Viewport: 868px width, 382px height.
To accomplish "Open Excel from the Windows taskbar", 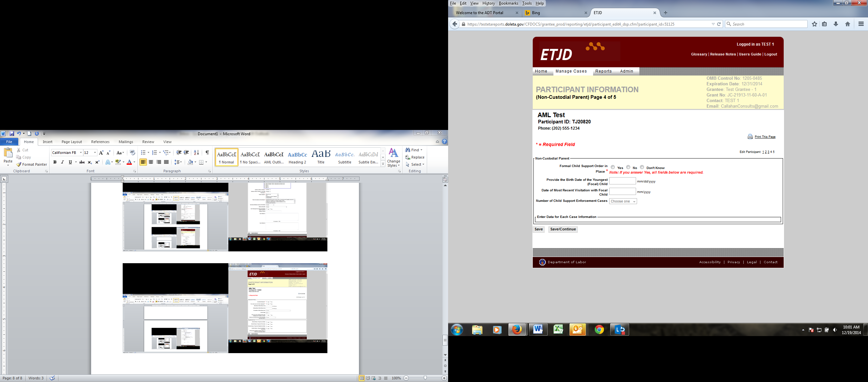I will [x=558, y=329].
